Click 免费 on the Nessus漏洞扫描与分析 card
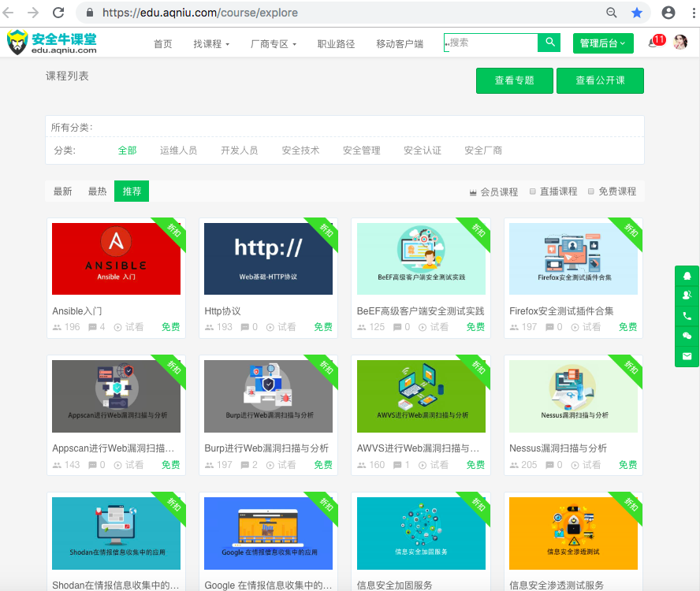Image resolution: width=700 pixels, height=591 pixels. (627, 465)
